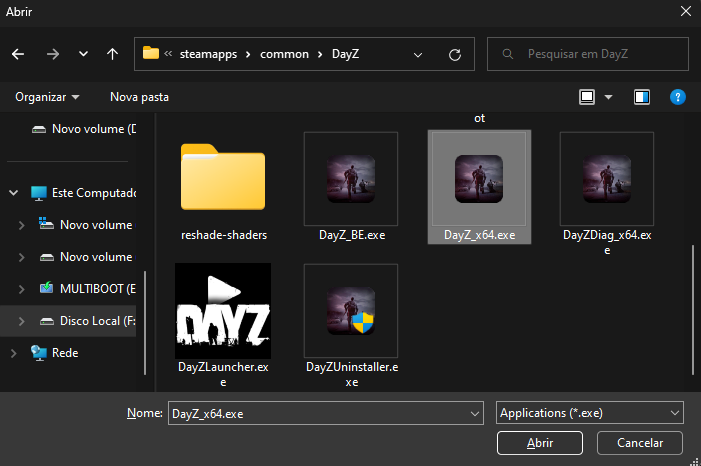The image size is (701, 466).
Task: Expand address bar history dropdown
Action: 418,55
